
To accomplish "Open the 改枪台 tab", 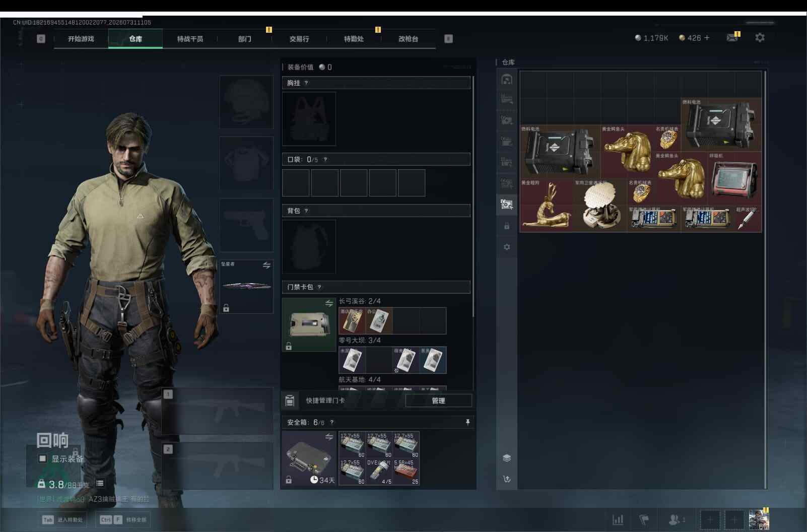I will (x=408, y=39).
